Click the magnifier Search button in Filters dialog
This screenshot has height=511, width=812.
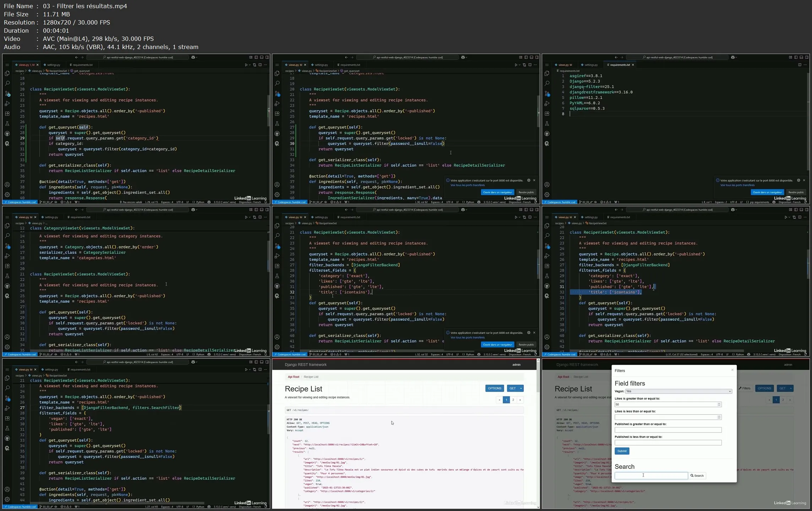697,475
